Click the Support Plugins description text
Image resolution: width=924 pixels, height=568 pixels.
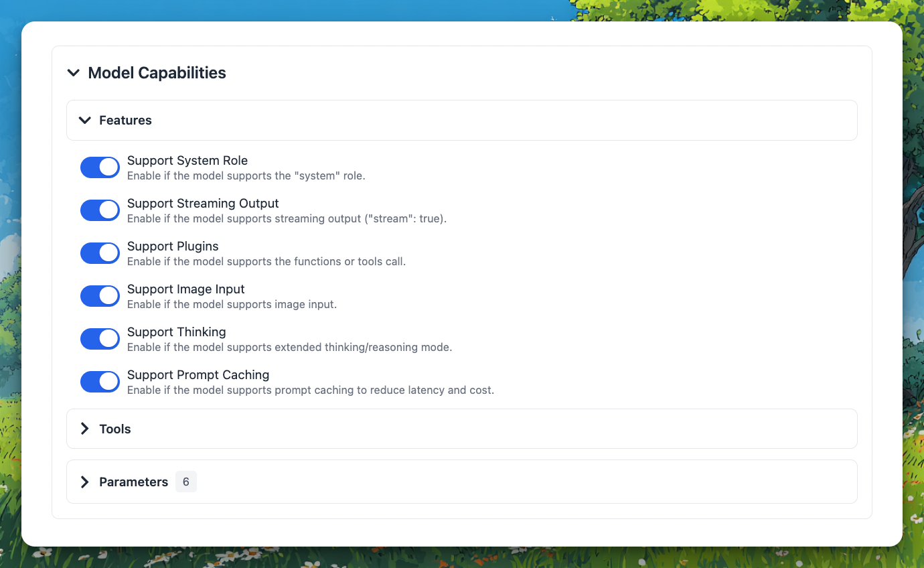[266, 262]
